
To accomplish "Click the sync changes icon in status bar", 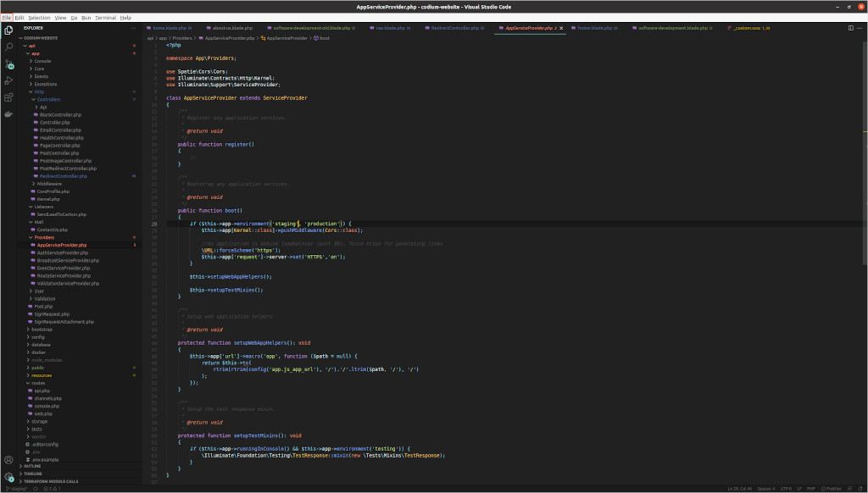I will pyautogui.click(x=36, y=489).
